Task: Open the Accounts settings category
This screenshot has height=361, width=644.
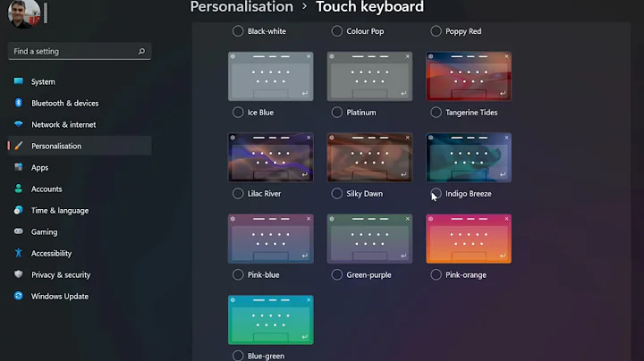Action: pos(80,189)
